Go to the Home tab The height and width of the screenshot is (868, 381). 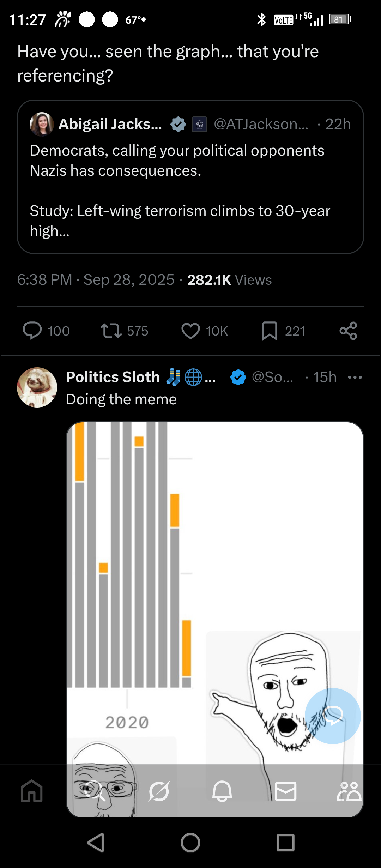tap(32, 791)
